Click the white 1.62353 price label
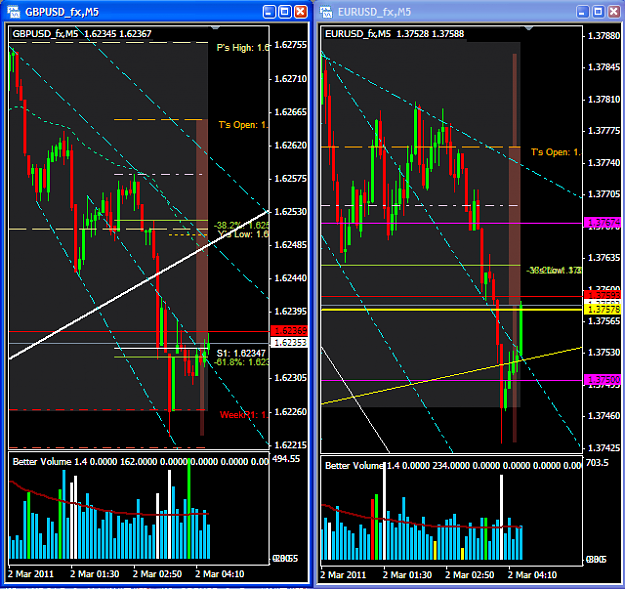The width and height of the screenshot is (625, 589). coord(289,343)
